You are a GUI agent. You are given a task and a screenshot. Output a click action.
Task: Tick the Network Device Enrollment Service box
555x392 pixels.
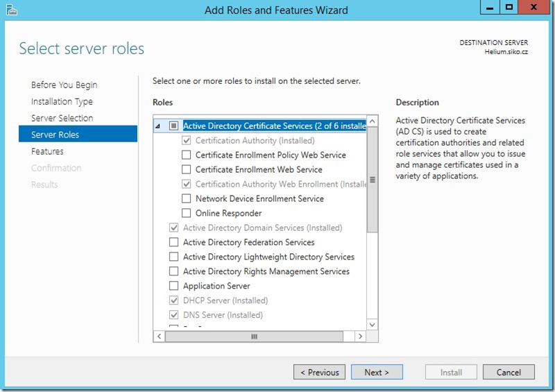186,198
